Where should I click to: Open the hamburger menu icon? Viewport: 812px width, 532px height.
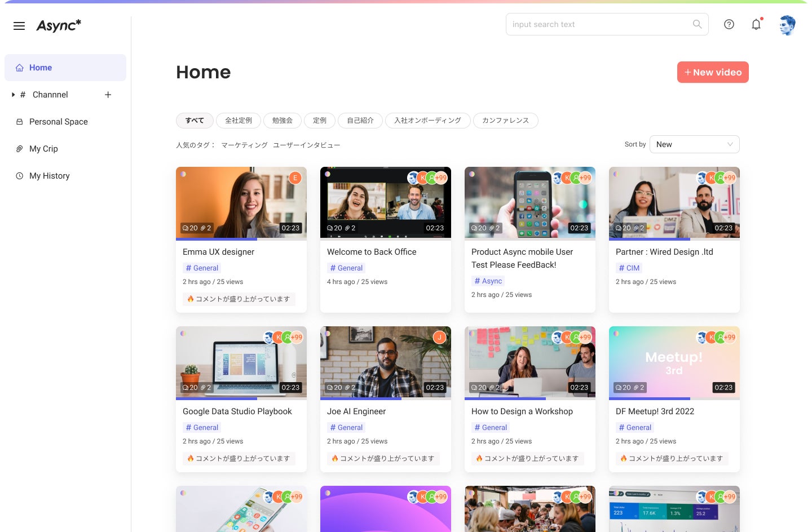19,26
